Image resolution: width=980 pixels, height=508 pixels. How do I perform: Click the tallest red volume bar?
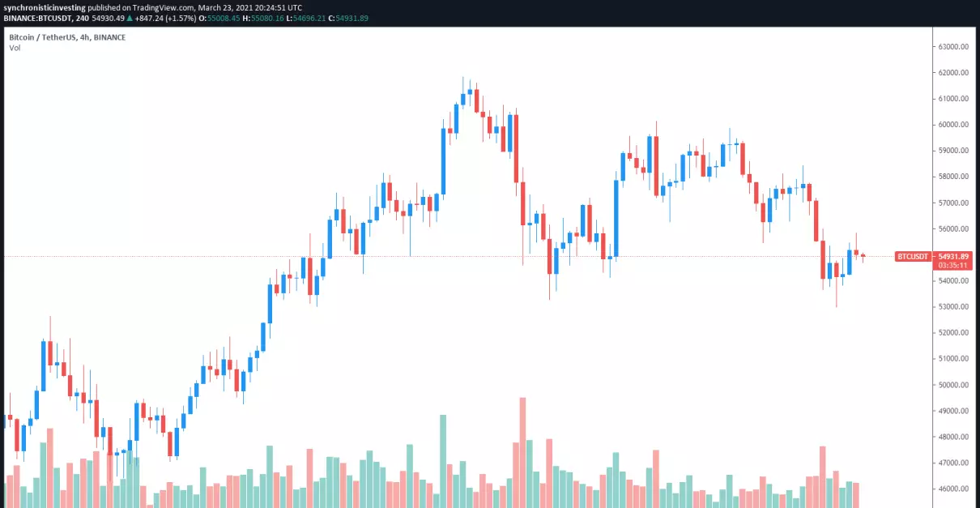point(523,452)
